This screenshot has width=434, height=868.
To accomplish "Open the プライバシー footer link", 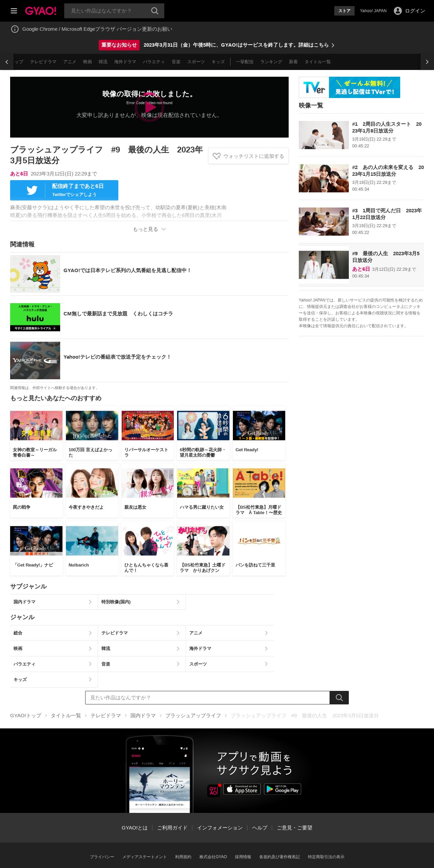I will (102, 857).
